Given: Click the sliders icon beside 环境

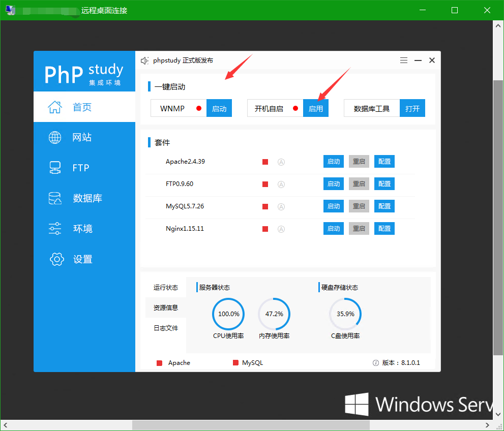Looking at the screenshot, I should [55, 229].
